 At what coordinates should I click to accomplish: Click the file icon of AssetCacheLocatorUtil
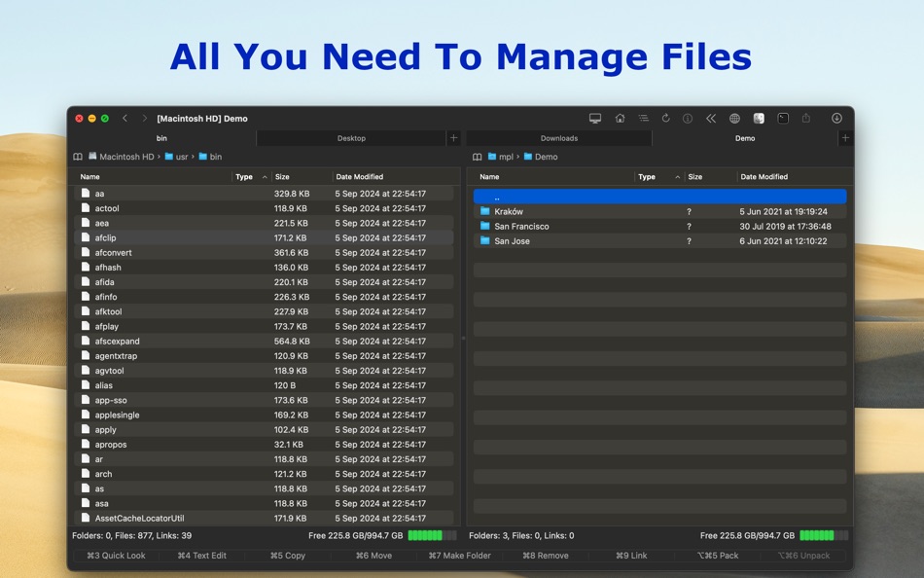86,518
